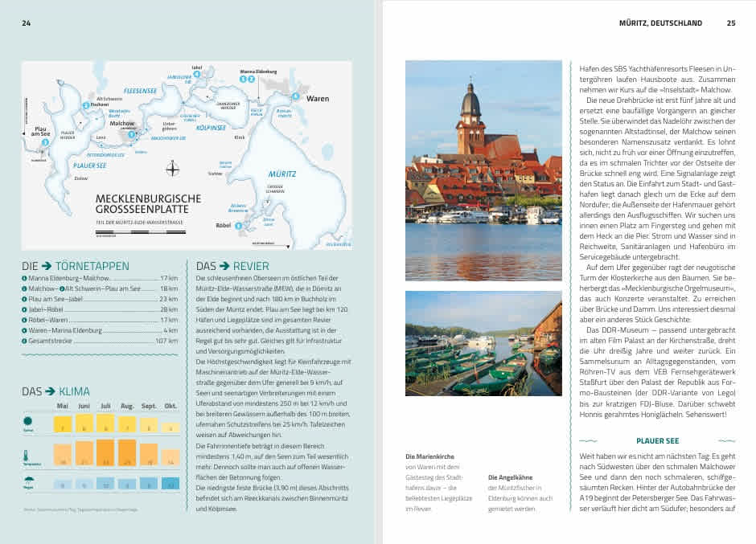This screenshot has height=544, width=756.
Task: Click the paragraph starting 'Die neue Drehbrücke'
Action: click(658, 178)
